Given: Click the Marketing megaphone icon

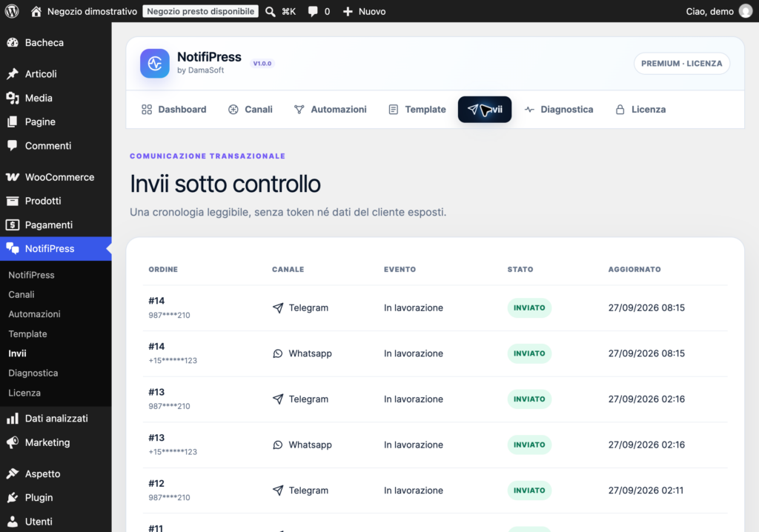Looking at the screenshot, I should pos(13,442).
